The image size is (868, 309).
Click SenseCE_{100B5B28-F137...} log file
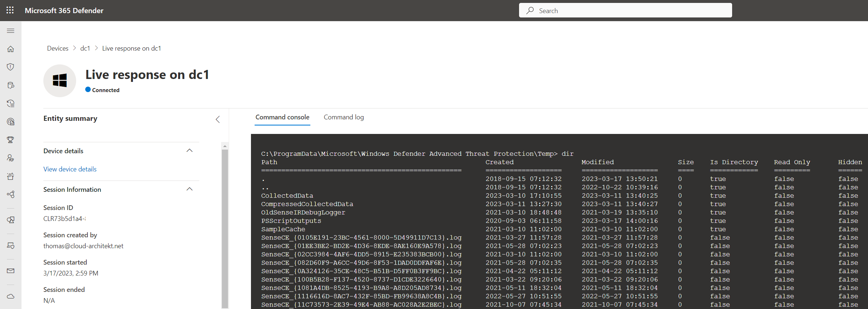(361, 279)
